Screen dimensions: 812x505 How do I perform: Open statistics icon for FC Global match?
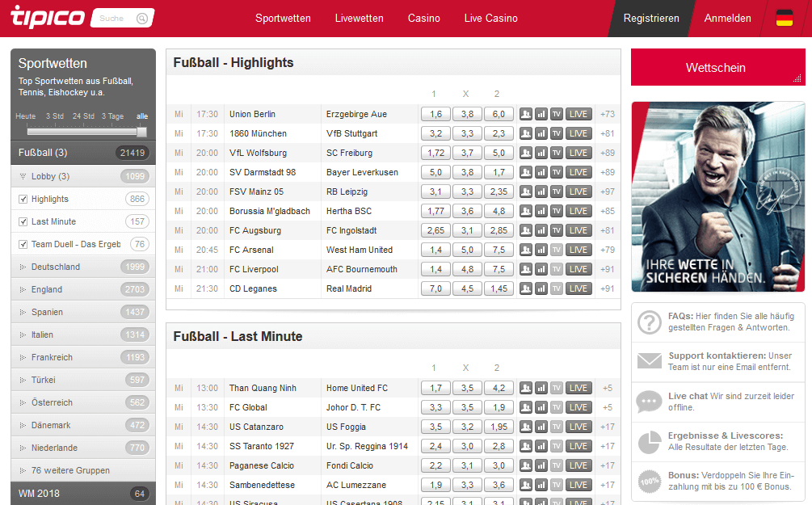tap(541, 407)
